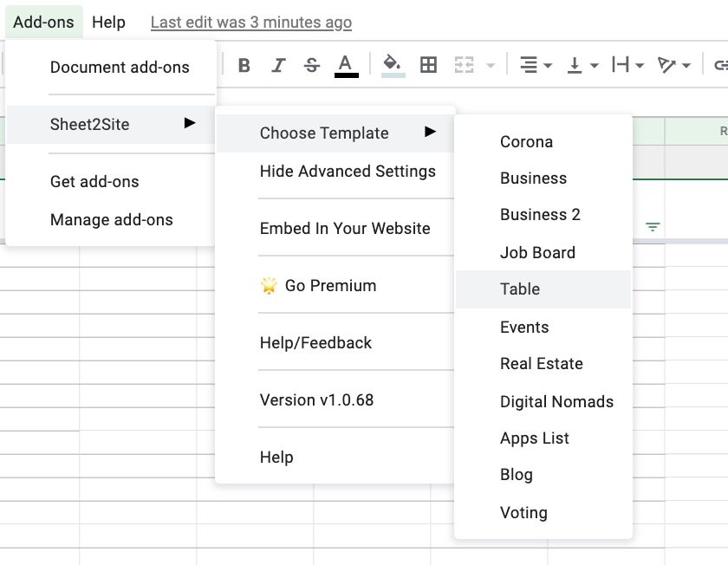
Task: Click the fill color paint bucket
Action: [x=393, y=66]
